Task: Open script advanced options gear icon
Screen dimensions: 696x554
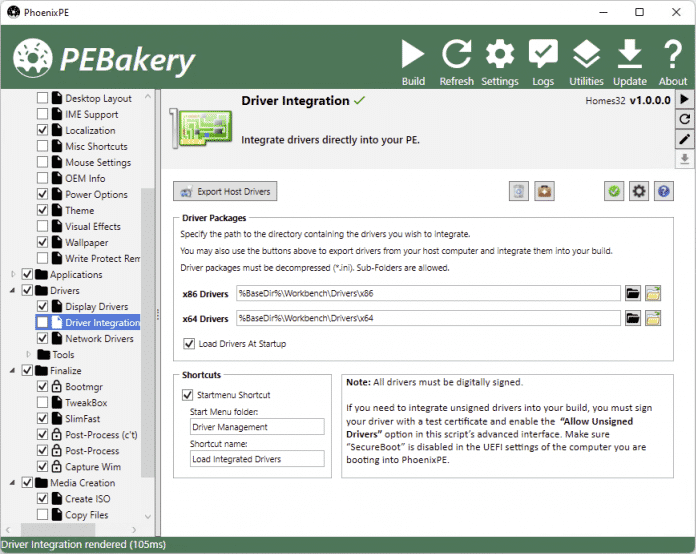Action: click(638, 191)
